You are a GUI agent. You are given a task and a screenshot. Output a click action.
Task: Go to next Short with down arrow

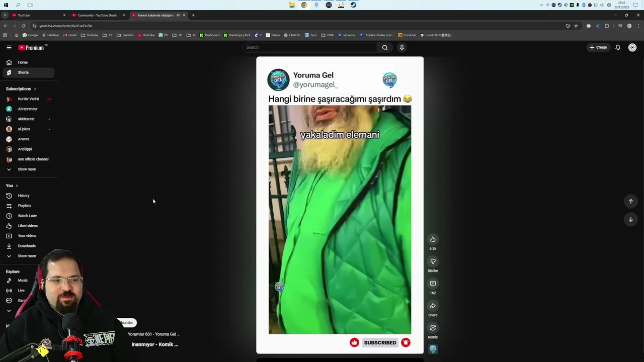click(x=630, y=219)
